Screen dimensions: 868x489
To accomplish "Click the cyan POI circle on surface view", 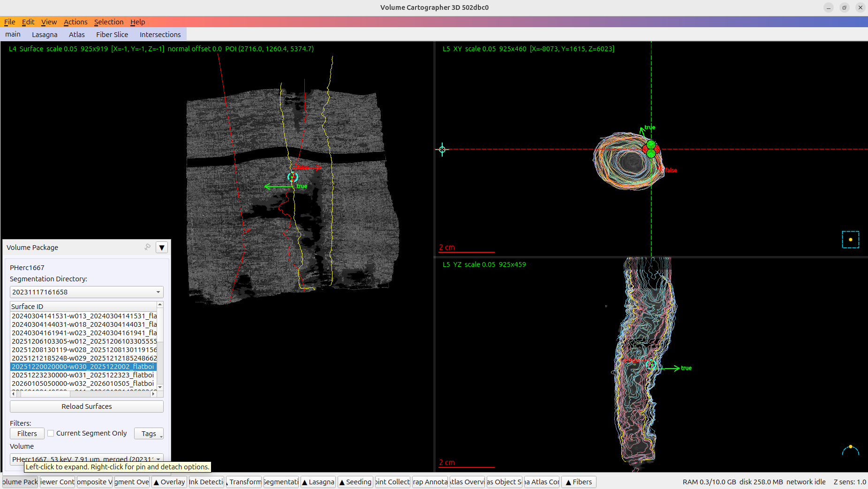I will coord(293,177).
